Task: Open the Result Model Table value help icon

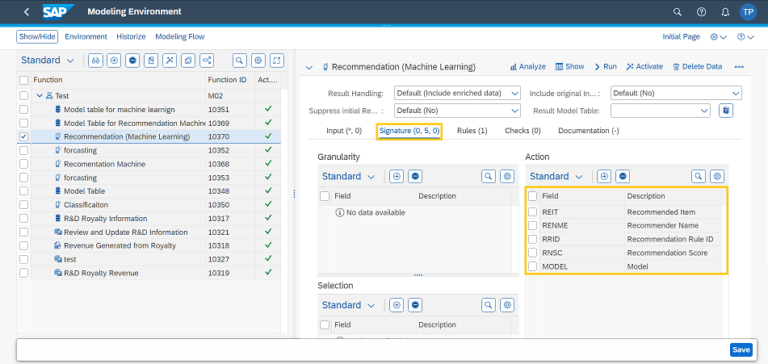Action: 726,111
